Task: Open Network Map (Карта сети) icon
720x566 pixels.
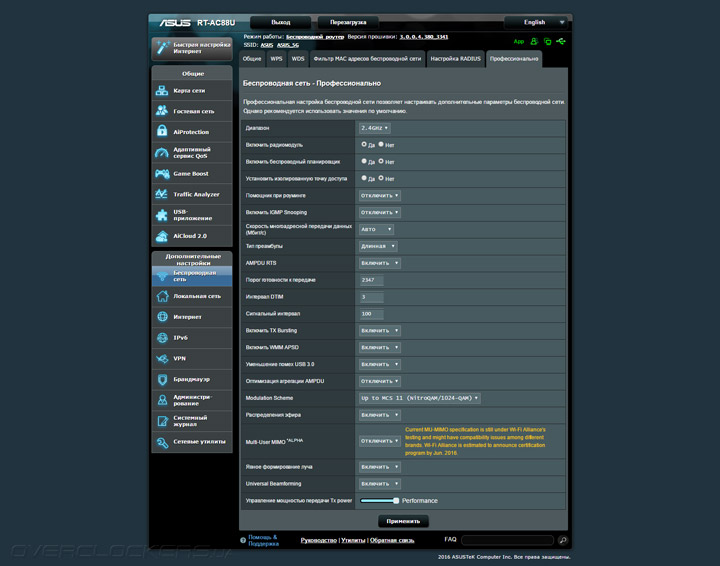Action: tap(162, 91)
